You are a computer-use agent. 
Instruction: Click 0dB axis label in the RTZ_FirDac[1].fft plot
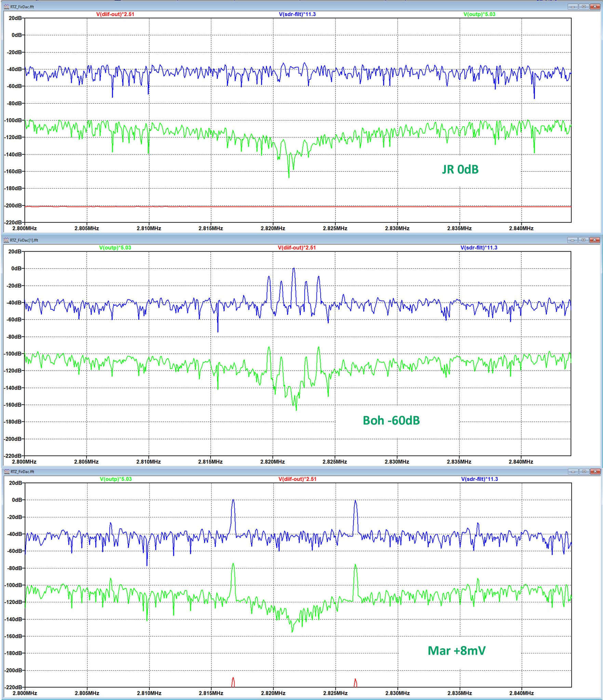coord(17,269)
